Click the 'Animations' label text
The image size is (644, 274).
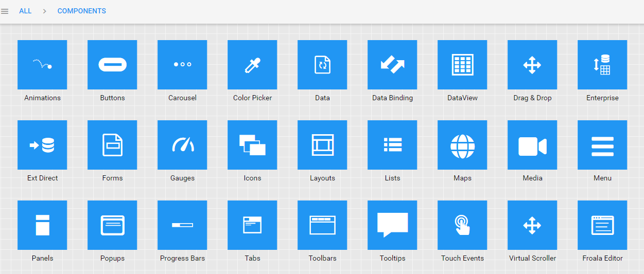coord(42,98)
